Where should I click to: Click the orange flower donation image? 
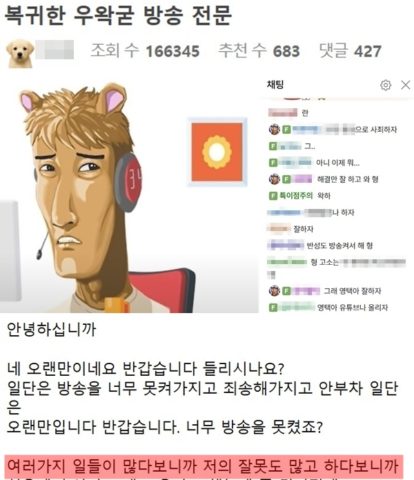tap(217, 152)
